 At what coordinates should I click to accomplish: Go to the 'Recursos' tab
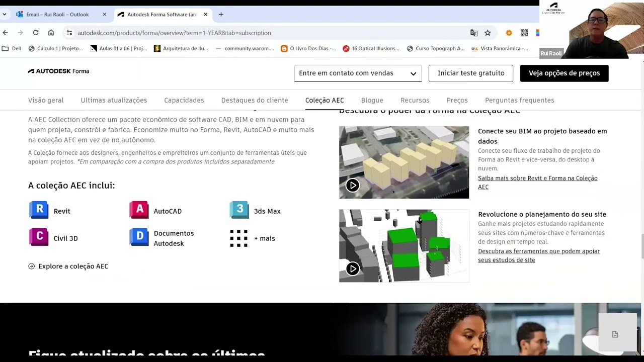tap(415, 100)
